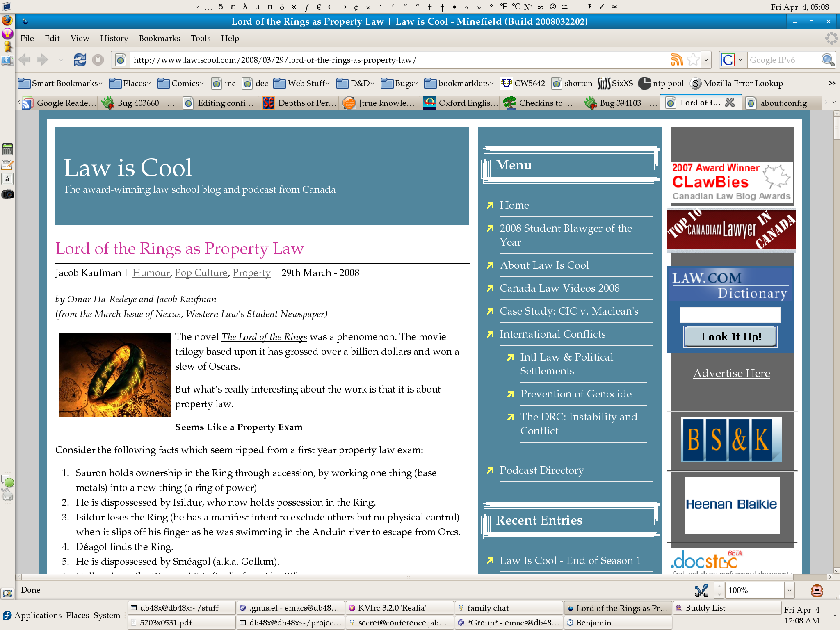Expand the Smart Bookmarks folder
840x630 pixels.
60,83
